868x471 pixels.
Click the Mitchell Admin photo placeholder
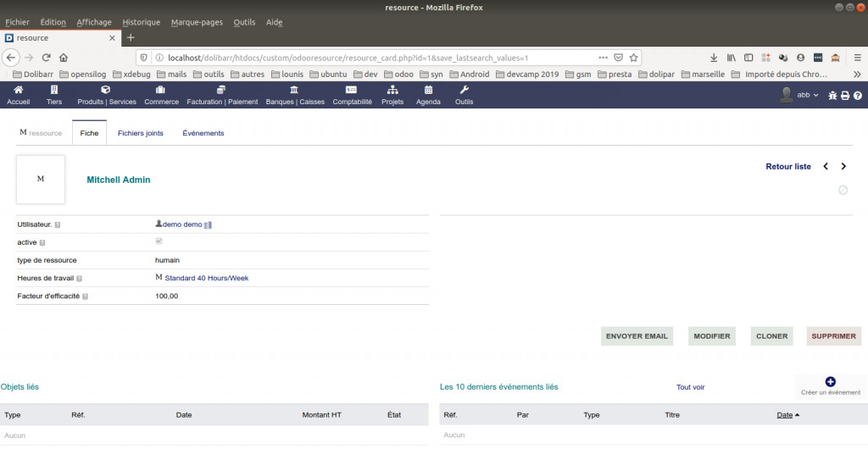[x=41, y=180]
